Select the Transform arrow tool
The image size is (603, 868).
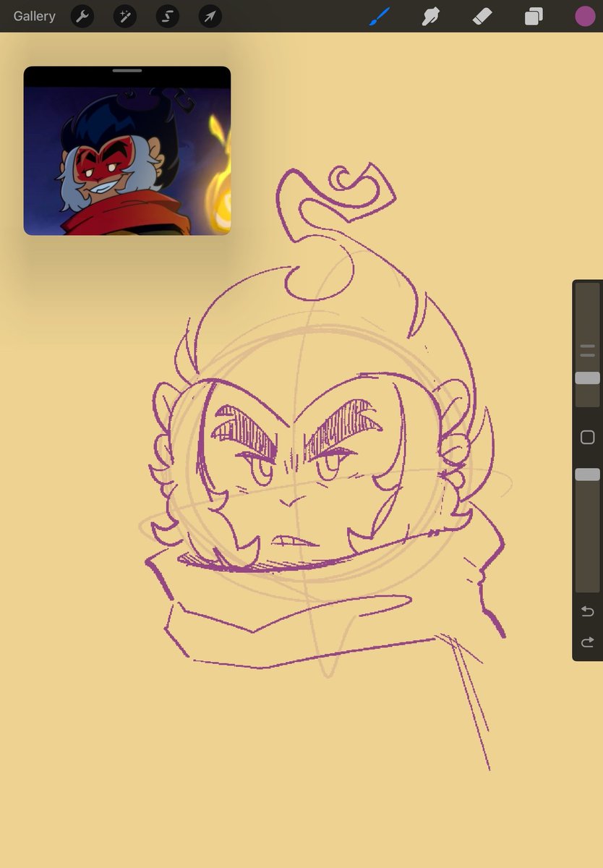pos(209,16)
